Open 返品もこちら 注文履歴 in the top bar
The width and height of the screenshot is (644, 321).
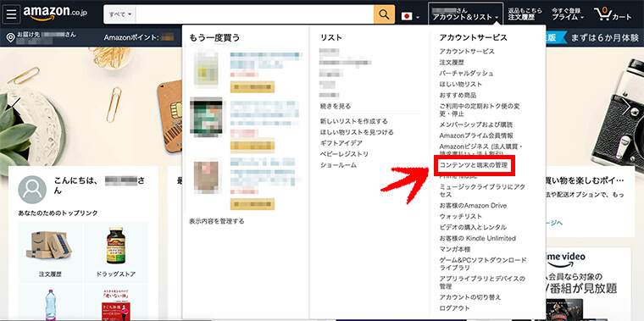(525, 14)
